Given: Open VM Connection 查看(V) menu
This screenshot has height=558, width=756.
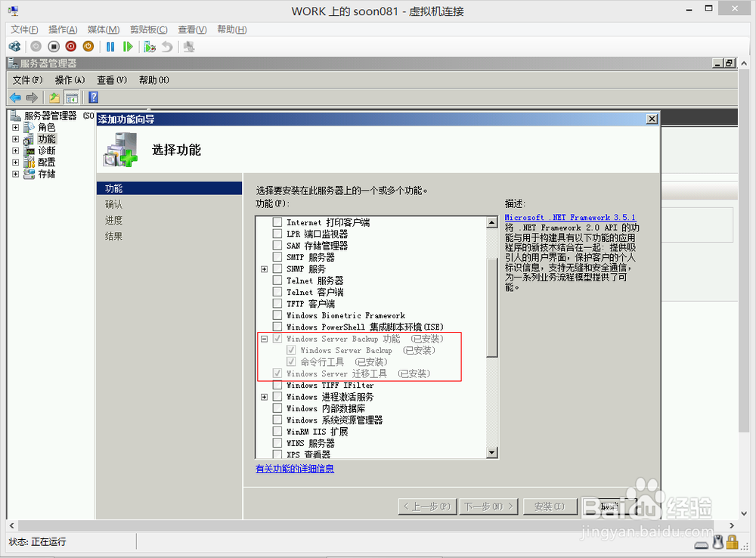Looking at the screenshot, I should click(x=192, y=30).
